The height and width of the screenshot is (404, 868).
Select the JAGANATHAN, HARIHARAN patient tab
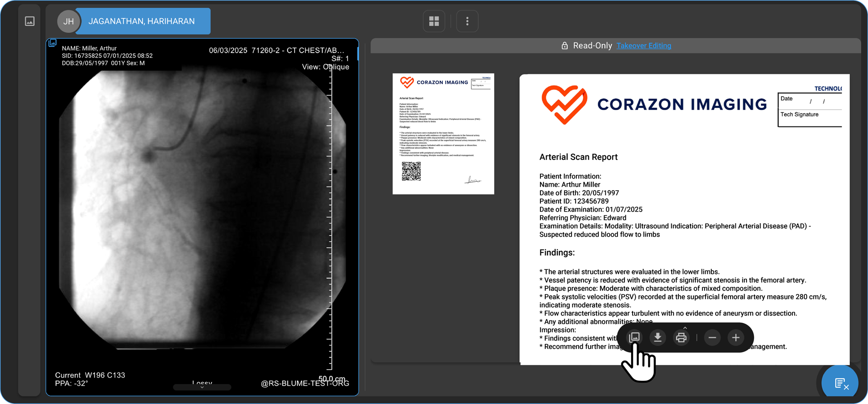(x=142, y=21)
